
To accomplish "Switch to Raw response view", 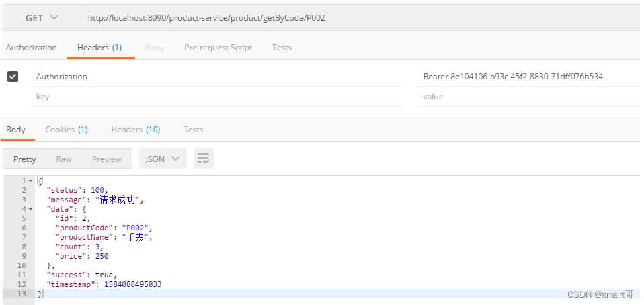I will coord(64,159).
